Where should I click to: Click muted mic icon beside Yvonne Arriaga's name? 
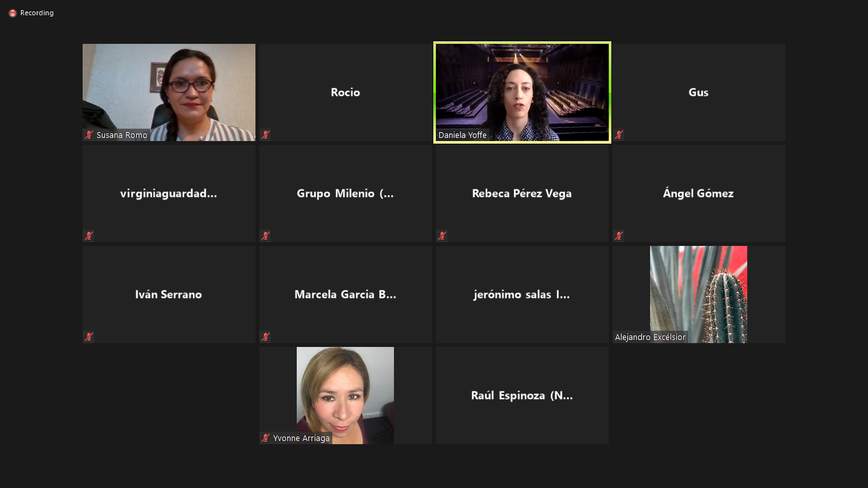tap(266, 438)
